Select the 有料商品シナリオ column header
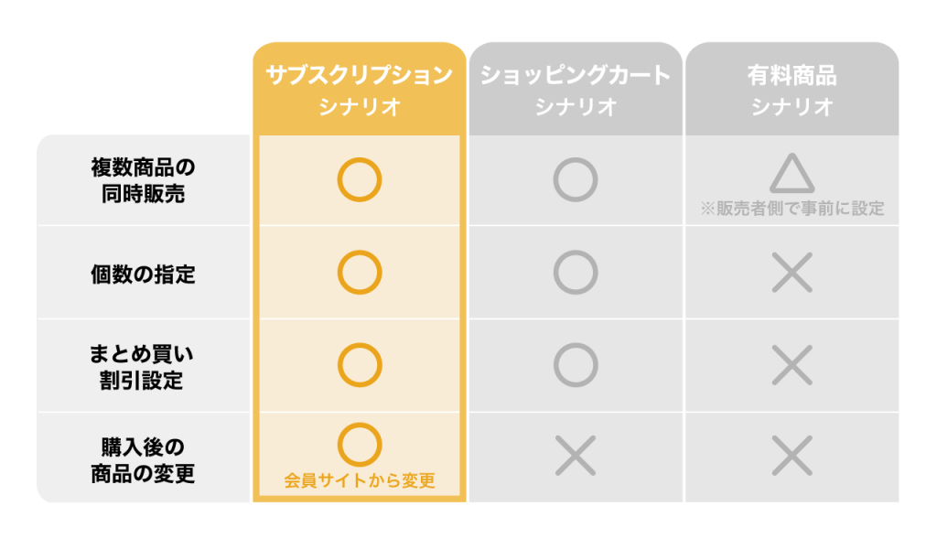 [792, 89]
